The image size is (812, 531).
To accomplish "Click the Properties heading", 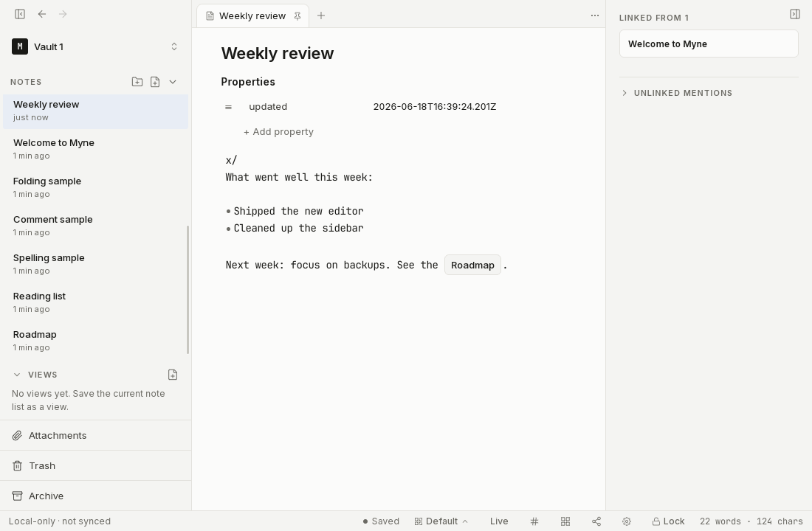I will (248, 82).
